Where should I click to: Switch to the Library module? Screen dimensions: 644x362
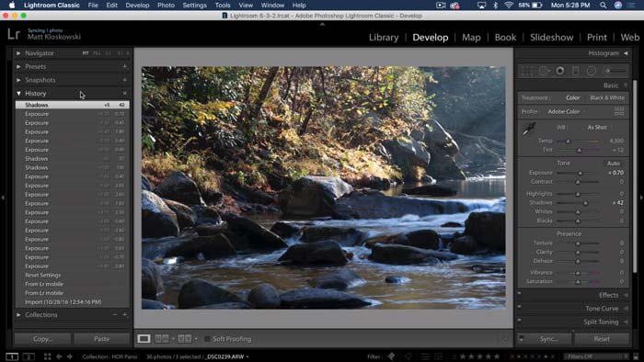pyautogui.click(x=384, y=38)
